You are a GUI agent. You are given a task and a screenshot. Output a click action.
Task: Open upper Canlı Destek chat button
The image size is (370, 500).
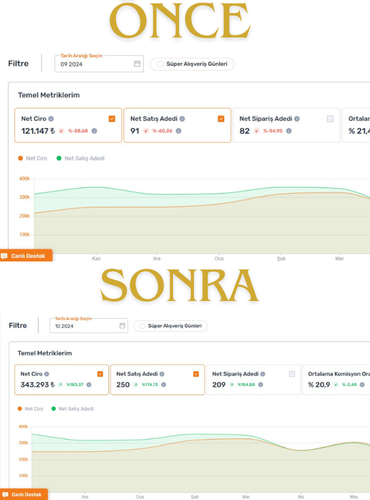[26, 256]
